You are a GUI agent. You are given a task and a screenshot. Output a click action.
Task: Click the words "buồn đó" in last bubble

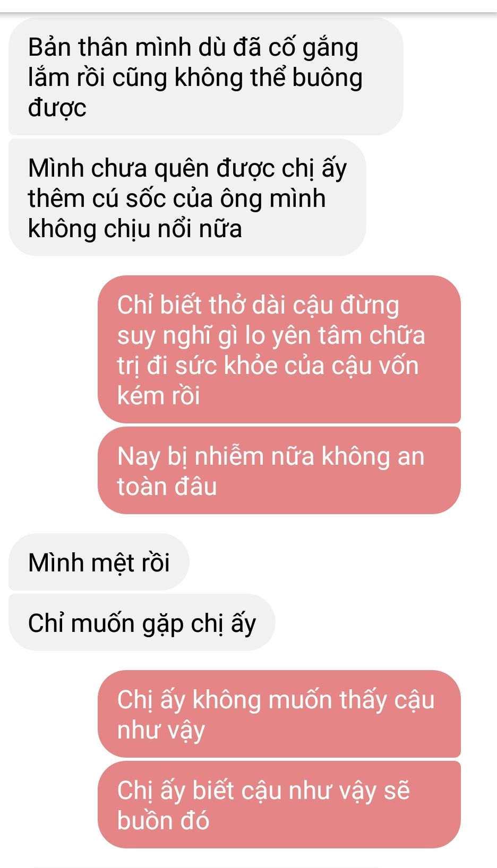[163, 820]
